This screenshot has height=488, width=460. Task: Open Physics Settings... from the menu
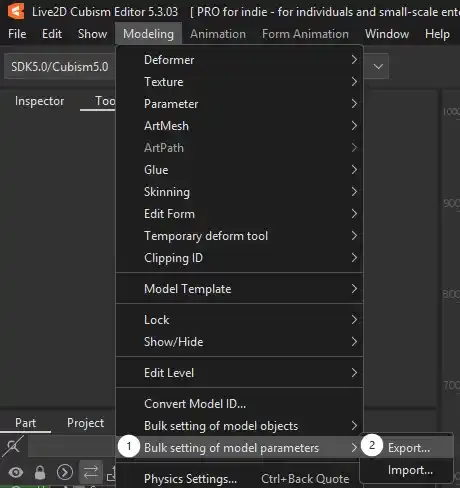(239, 479)
